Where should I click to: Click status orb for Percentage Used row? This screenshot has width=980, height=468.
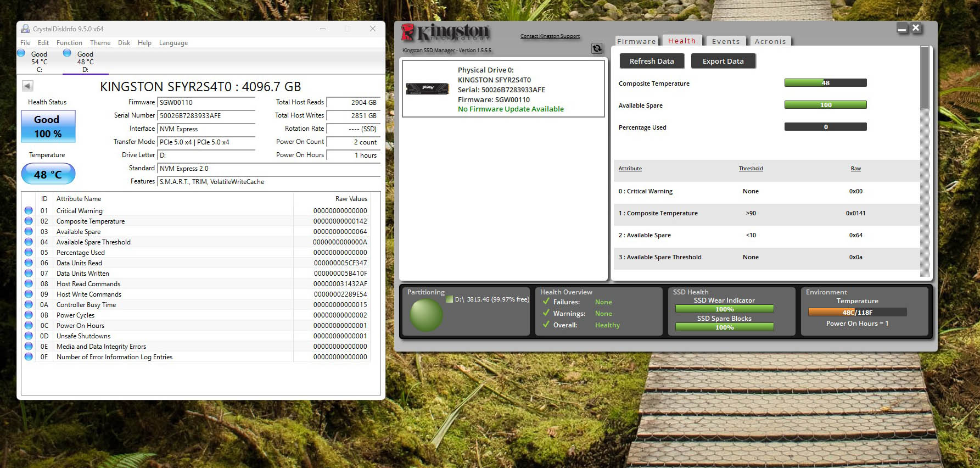click(x=29, y=252)
